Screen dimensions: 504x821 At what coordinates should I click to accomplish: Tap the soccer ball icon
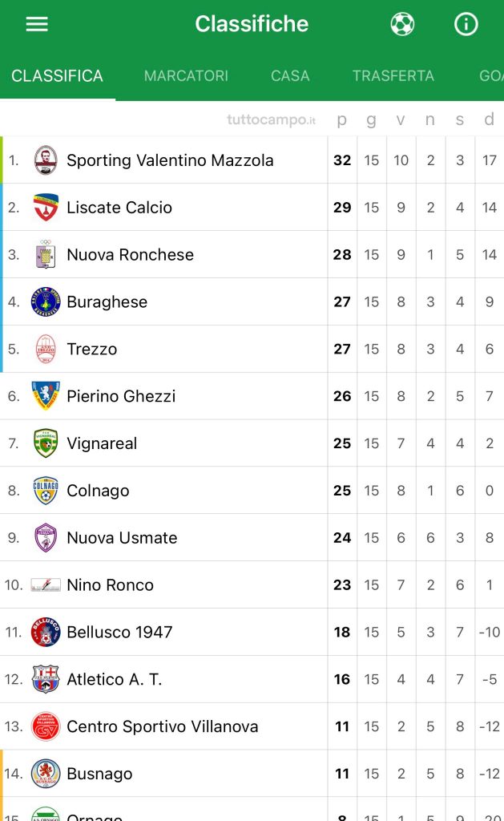point(402,23)
